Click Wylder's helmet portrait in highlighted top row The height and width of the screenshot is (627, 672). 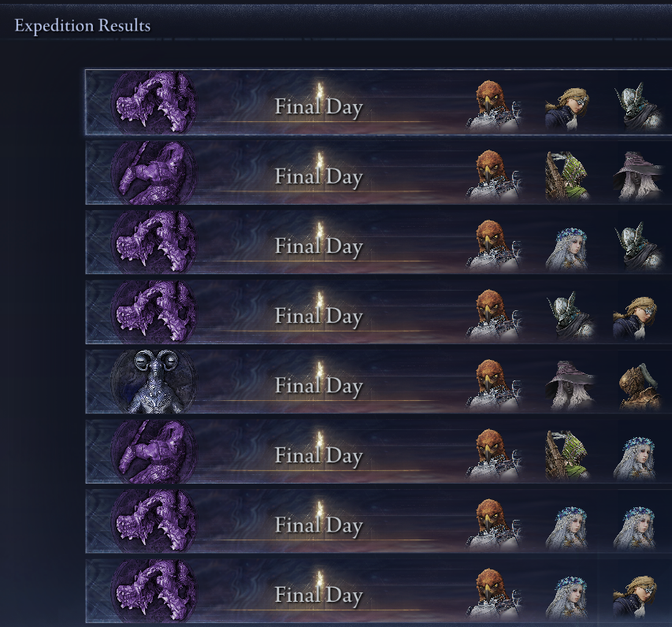tap(639, 106)
